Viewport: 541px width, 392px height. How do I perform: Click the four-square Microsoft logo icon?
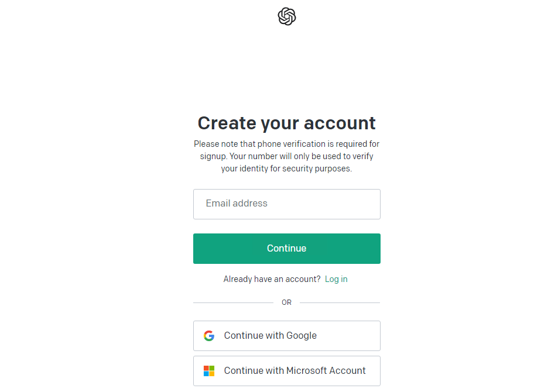point(209,370)
